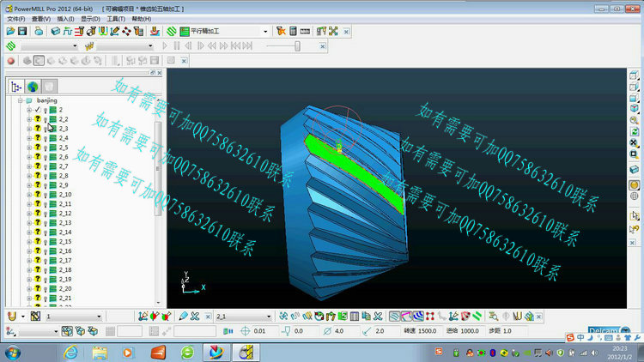The width and height of the screenshot is (644, 362).
Task: Open Internet Explorer from taskbar
Action: pos(71,353)
